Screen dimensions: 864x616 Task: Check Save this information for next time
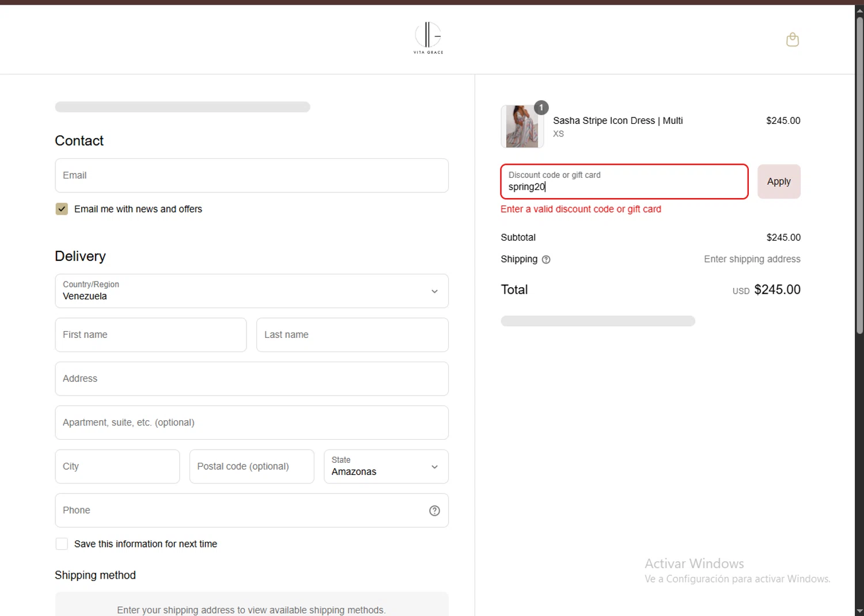coord(62,544)
